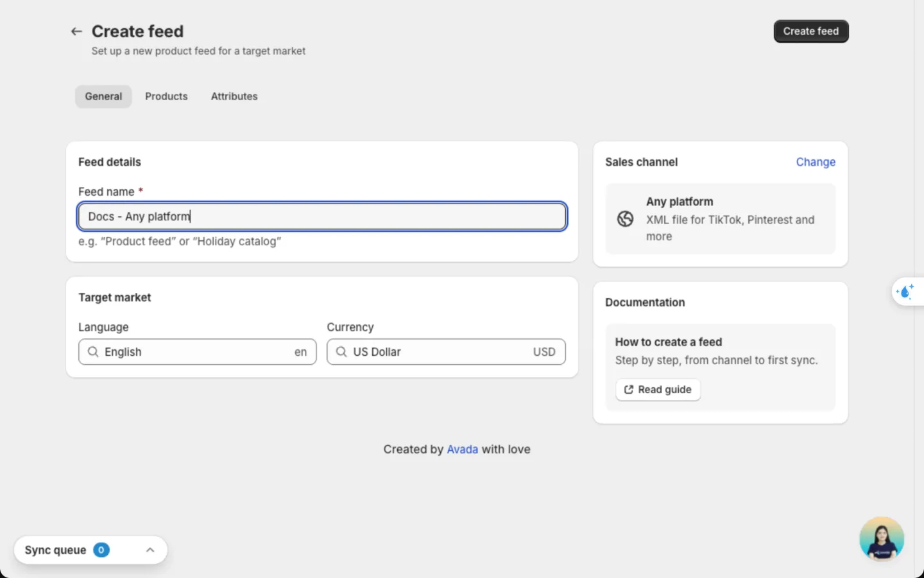Click the XML file for TikTok description
Viewport: 924px width, 578px height.
tap(730, 228)
